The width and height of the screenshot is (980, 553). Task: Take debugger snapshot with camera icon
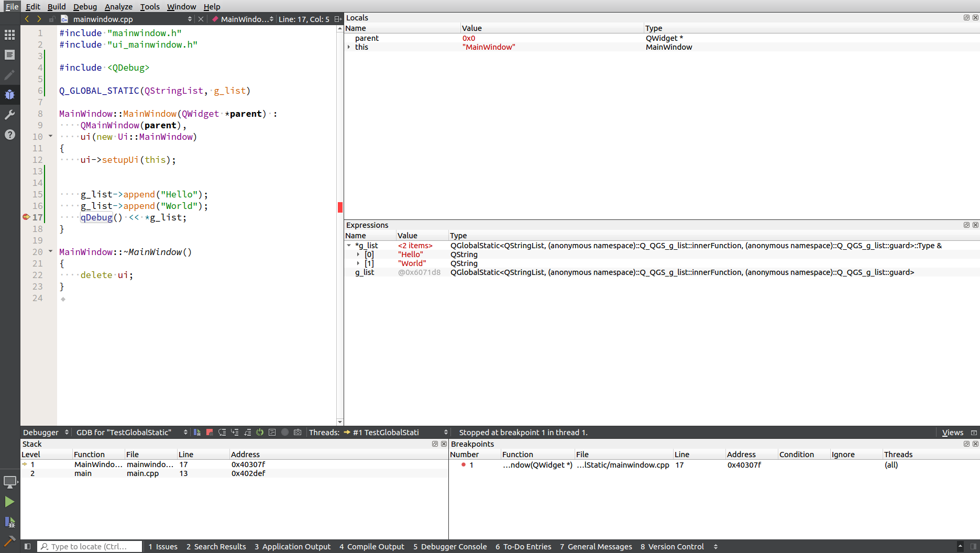298,432
